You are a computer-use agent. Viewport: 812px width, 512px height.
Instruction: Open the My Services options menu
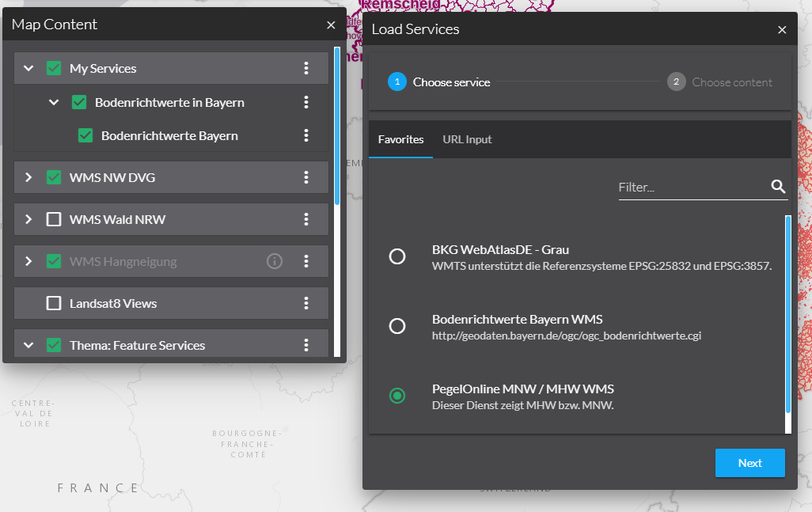(307, 68)
